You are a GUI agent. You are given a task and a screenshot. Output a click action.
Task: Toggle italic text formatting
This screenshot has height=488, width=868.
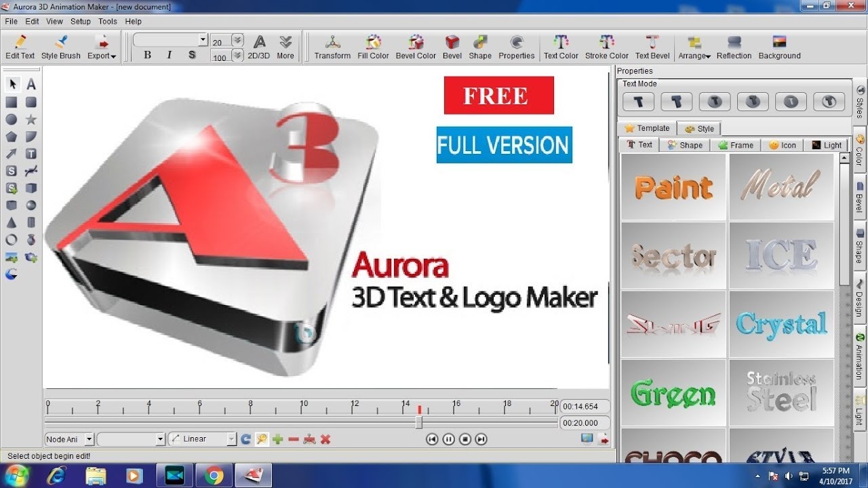pos(170,56)
